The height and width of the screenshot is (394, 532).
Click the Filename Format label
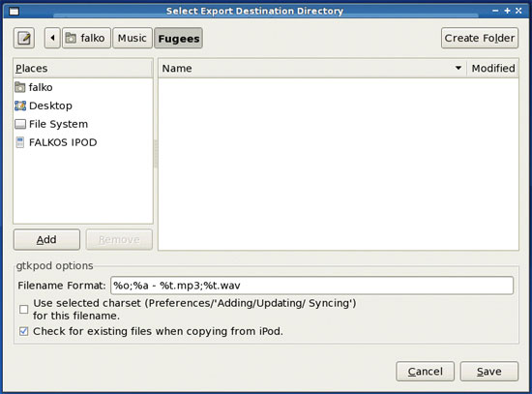coord(62,286)
